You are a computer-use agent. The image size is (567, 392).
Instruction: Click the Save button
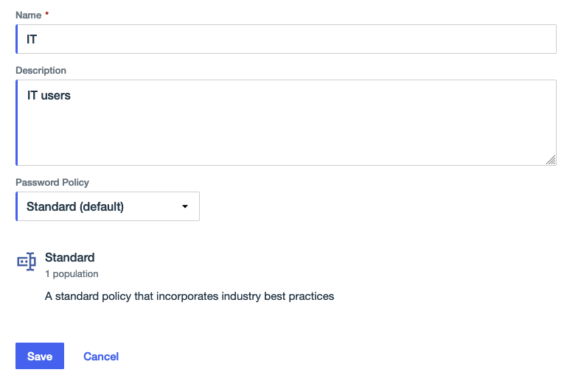point(40,357)
